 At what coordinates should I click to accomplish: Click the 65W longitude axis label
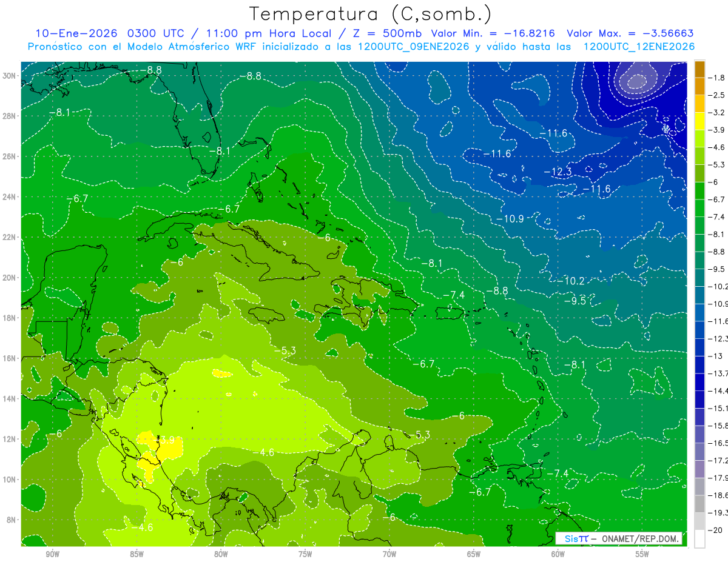(x=474, y=554)
